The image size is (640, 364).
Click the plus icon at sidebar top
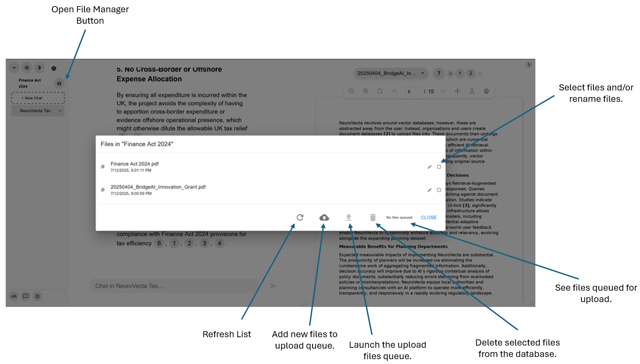[14, 68]
